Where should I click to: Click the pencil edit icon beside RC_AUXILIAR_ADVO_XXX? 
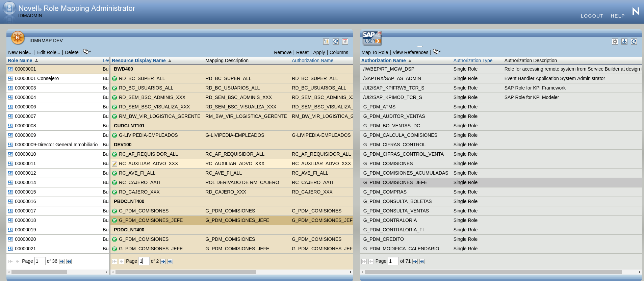(114, 164)
